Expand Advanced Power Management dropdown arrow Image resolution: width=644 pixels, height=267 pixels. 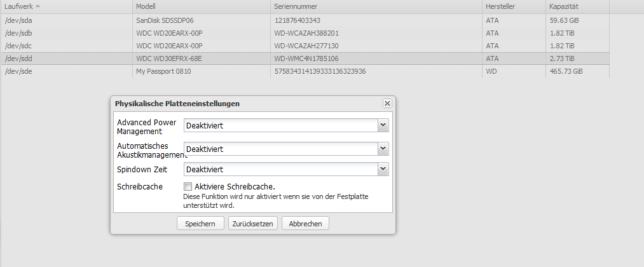click(x=383, y=125)
